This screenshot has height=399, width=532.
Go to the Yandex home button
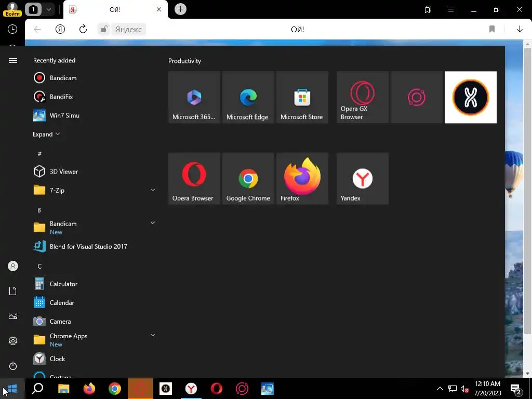coord(60,29)
